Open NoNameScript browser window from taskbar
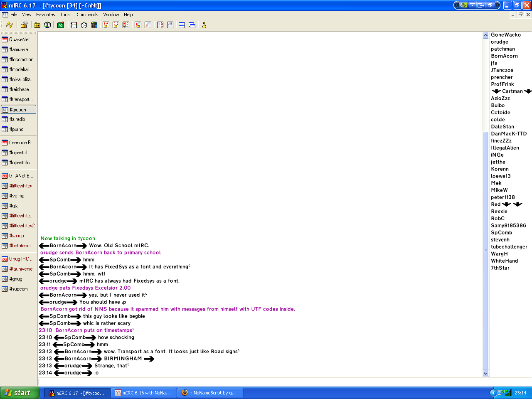The width and height of the screenshot is (532, 399). coord(210,393)
